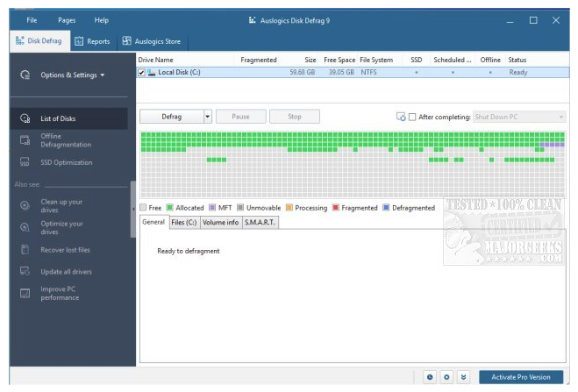Click the List of Disks icon

[25, 118]
